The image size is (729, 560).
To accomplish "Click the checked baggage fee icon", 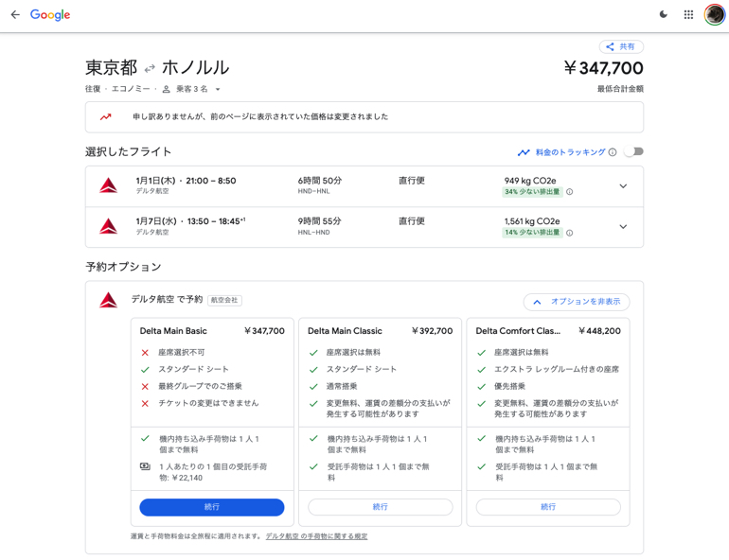I will point(145,466).
